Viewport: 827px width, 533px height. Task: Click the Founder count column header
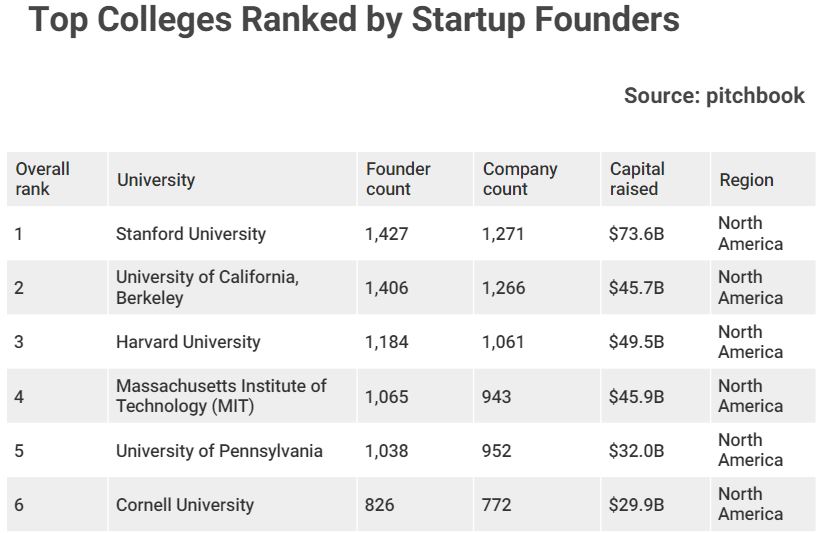(x=398, y=179)
